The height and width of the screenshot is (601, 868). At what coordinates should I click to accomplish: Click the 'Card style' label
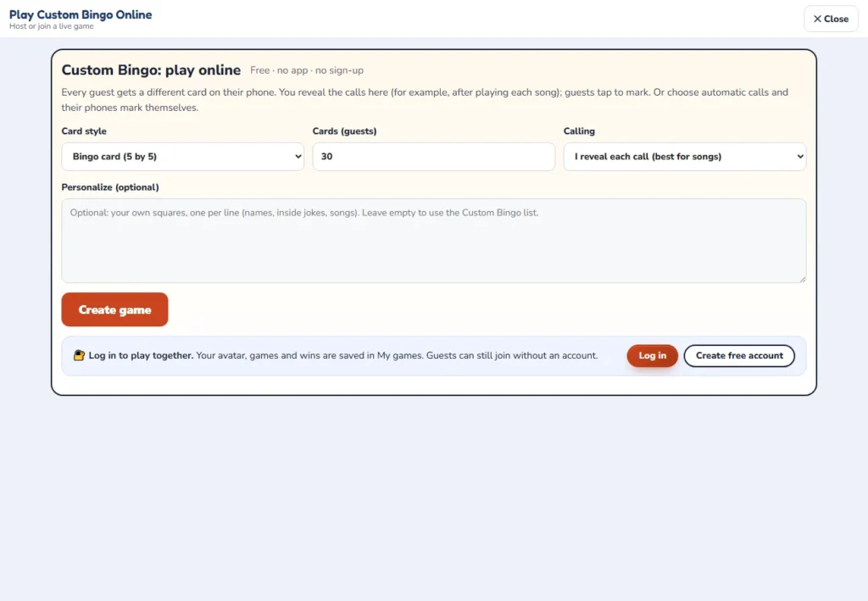pos(84,131)
